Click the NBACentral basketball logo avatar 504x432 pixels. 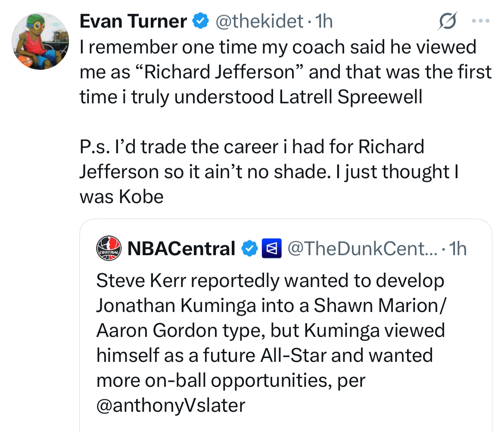click(x=108, y=248)
